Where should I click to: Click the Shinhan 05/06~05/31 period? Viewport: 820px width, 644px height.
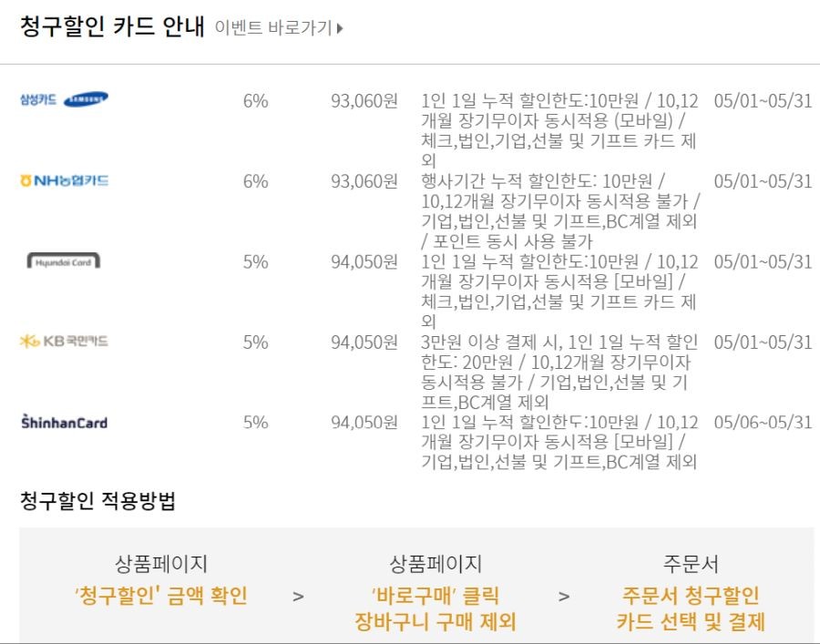(763, 422)
